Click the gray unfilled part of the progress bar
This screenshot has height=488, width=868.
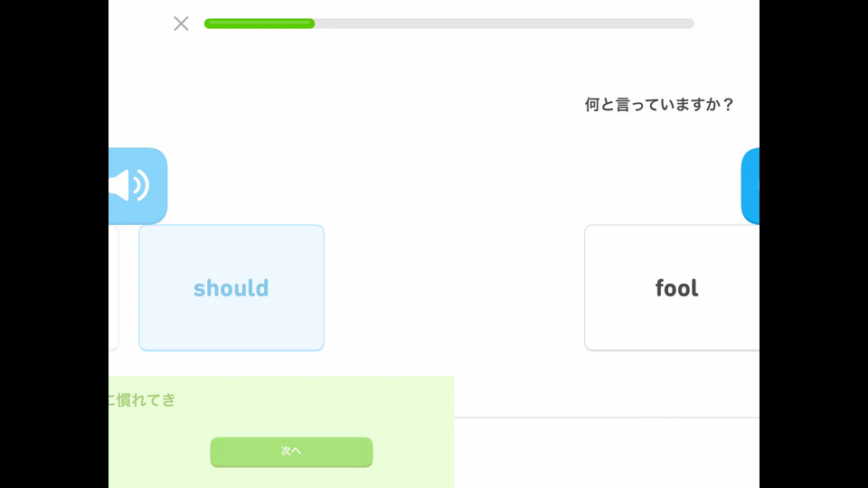coord(503,23)
